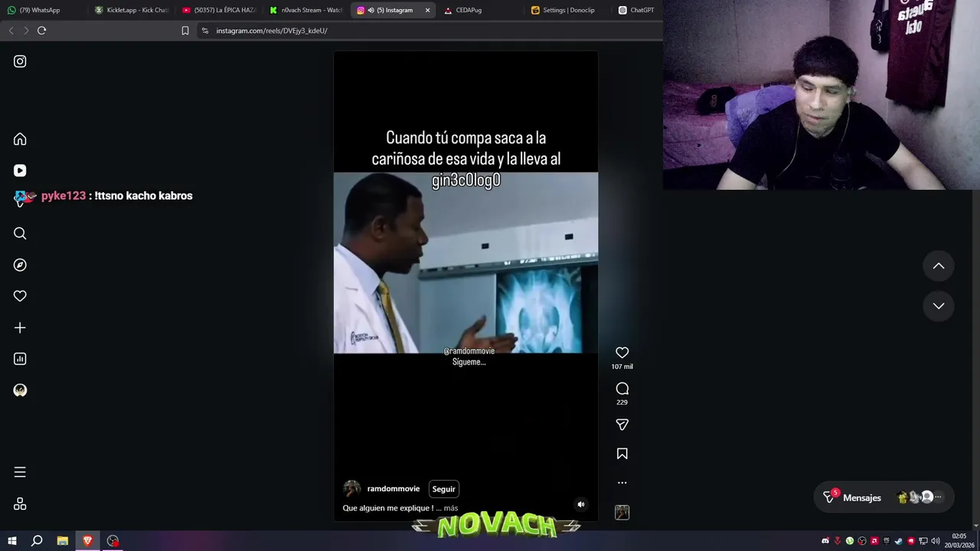The width and height of the screenshot is (980, 551).
Task: Go to the next reel with the down chevron
Action: [938, 305]
